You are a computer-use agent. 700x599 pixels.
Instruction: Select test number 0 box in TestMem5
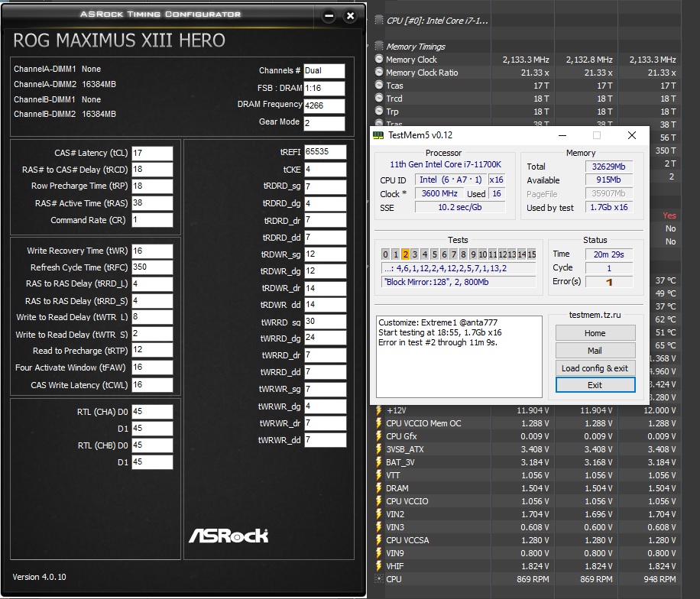pos(386,254)
